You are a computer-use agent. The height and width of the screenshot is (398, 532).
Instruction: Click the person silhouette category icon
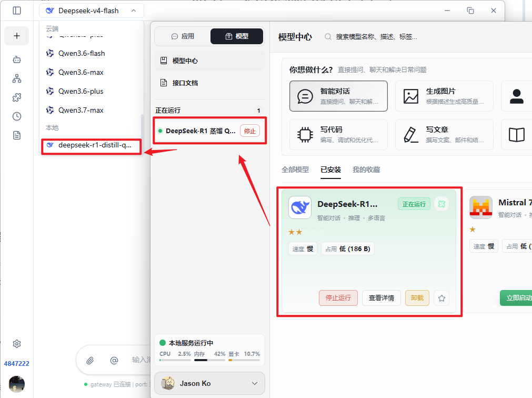tap(516, 96)
